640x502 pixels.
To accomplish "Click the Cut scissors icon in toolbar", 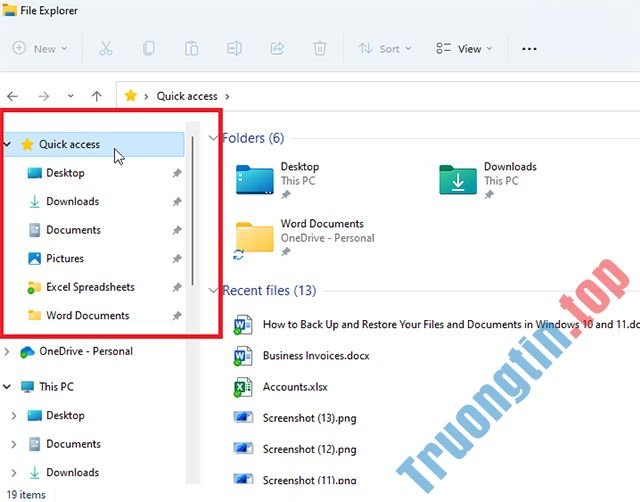I will pyautogui.click(x=106, y=48).
